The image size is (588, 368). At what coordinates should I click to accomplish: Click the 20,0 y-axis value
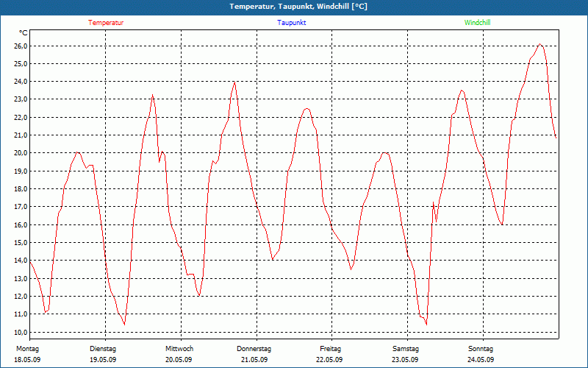tap(21, 153)
